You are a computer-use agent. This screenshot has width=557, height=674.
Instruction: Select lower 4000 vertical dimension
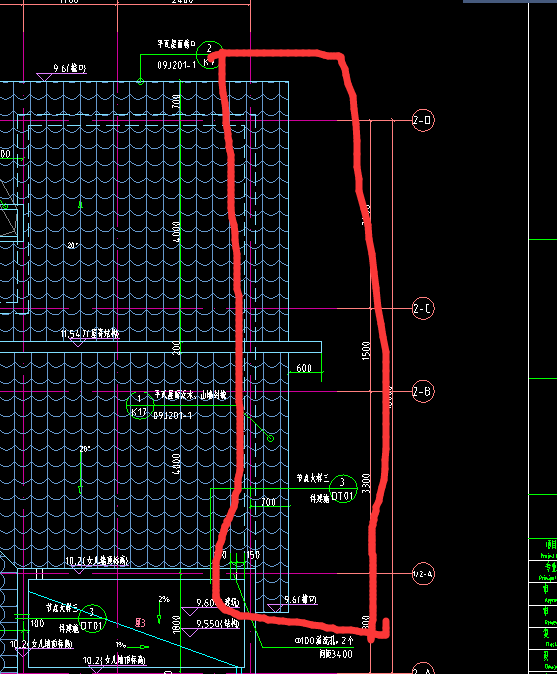tap(176, 463)
